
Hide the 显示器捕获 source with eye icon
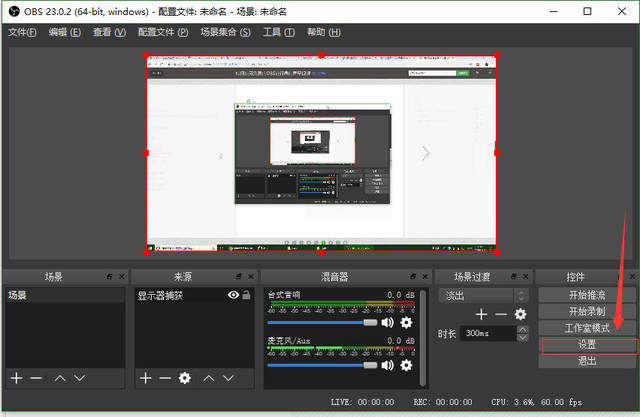[233, 295]
